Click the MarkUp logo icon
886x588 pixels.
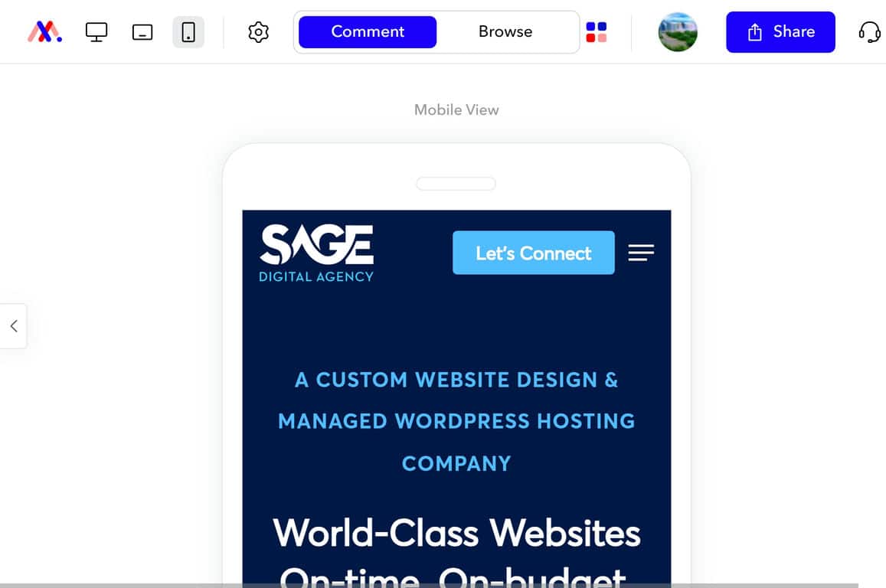pos(44,31)
